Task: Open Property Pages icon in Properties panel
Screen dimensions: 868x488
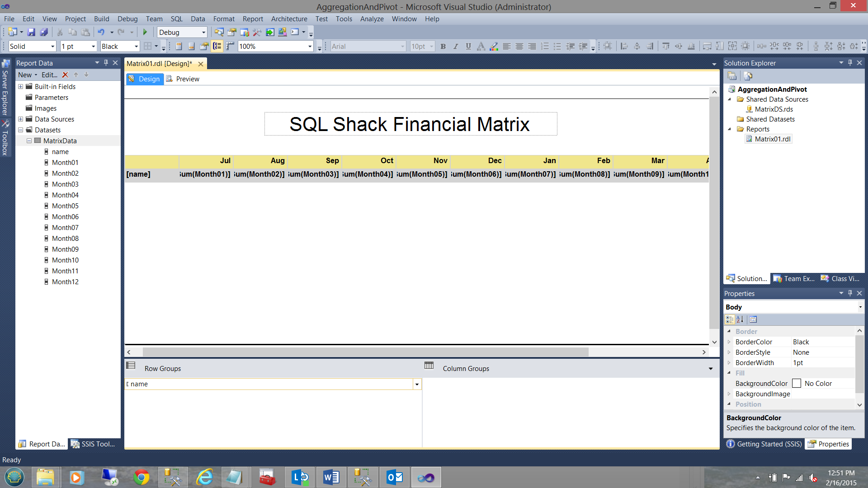Action: tap(753, 319)
